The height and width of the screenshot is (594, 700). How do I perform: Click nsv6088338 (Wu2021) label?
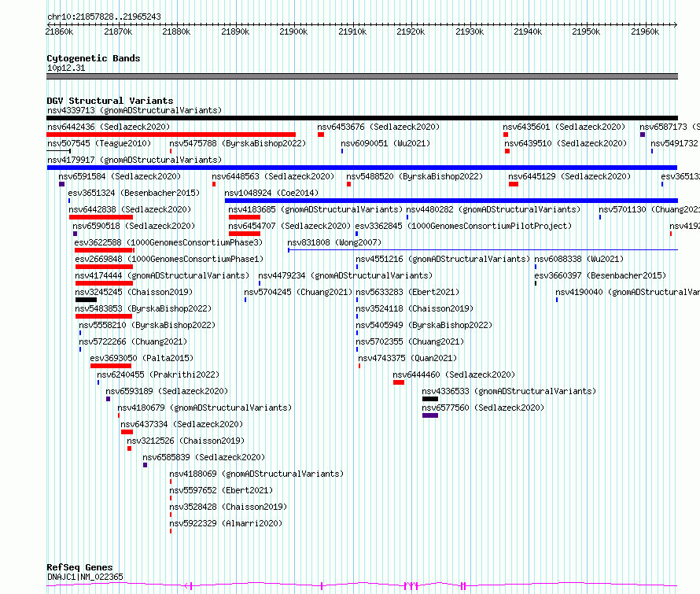click(x=579, y=259)
